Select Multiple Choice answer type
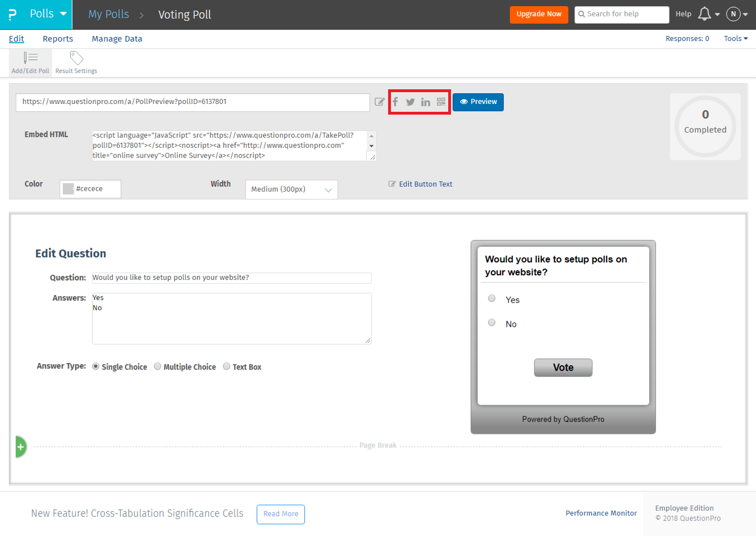 (x=158, y=367)
